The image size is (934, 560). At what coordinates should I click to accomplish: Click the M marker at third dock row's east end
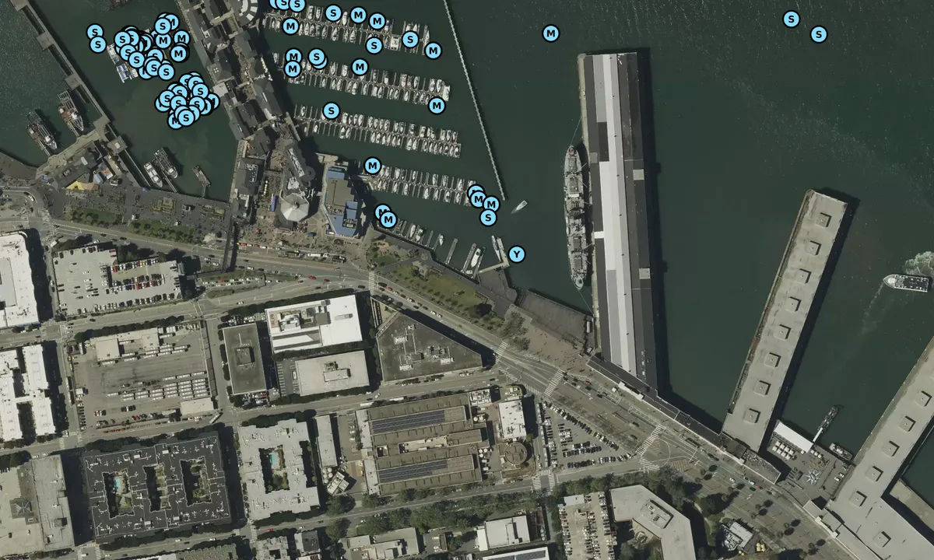(437, 105)
